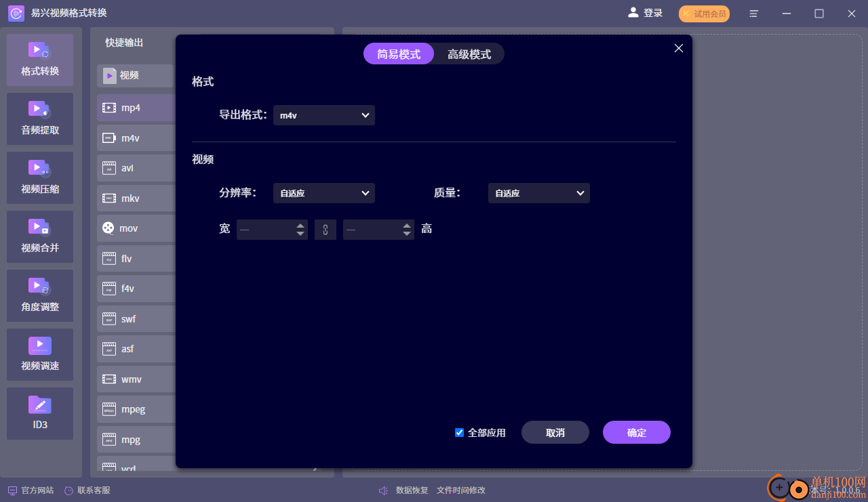868x502 pixels.
Task: Click the speaker icon in the status bar
Action: [x=384, y=490]
